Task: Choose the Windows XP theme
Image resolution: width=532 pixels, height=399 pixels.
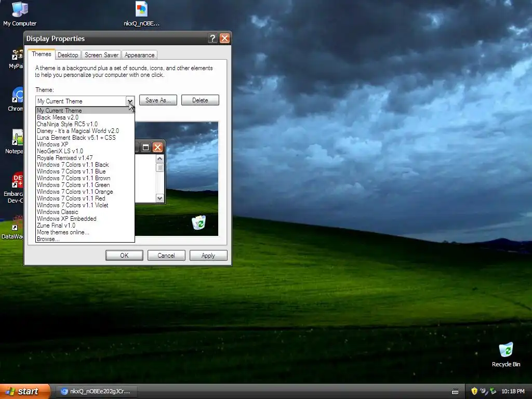Action: pos(85,144)
